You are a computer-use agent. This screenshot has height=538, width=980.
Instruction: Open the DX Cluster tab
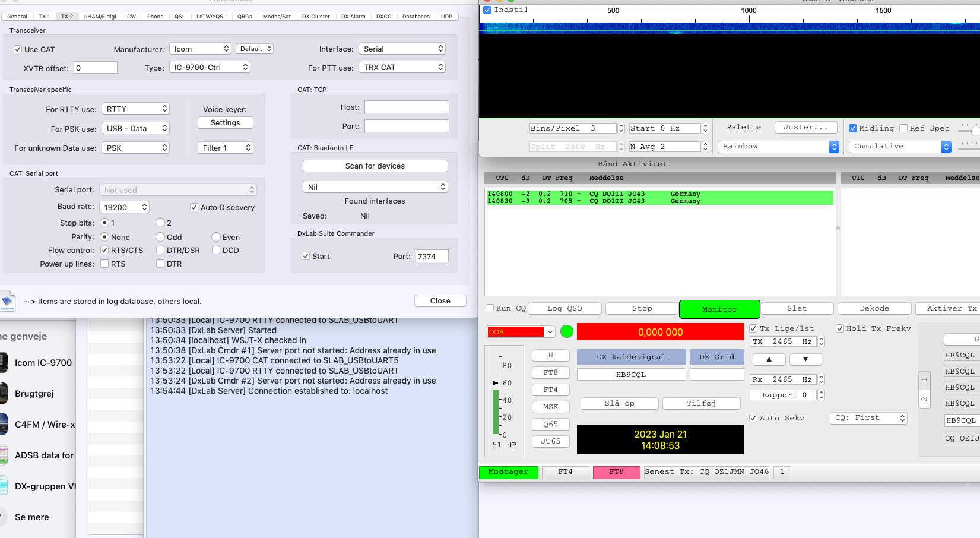(x=316, y=17)
